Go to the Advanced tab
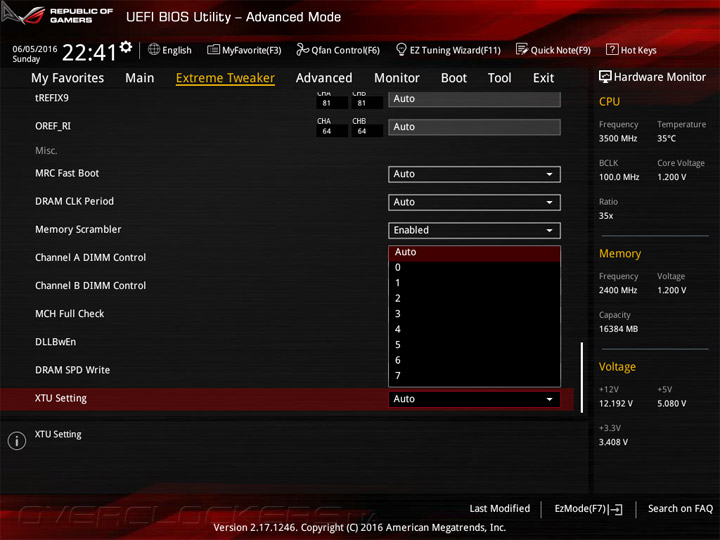Screen dimensions: 720x540 pyautogui.click(x=324, y=78)
